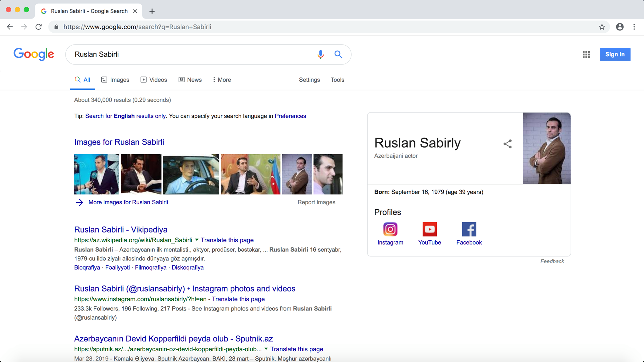This screenshot has width=644, height=362.
Task: Reload the current page
Action: [x=39, y=27]
